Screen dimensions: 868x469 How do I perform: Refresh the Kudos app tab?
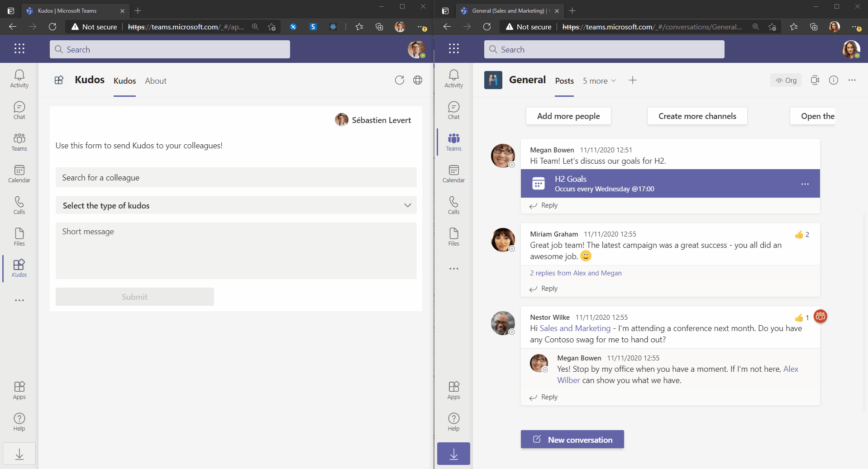pyautogui.click(x=400, y=80)
